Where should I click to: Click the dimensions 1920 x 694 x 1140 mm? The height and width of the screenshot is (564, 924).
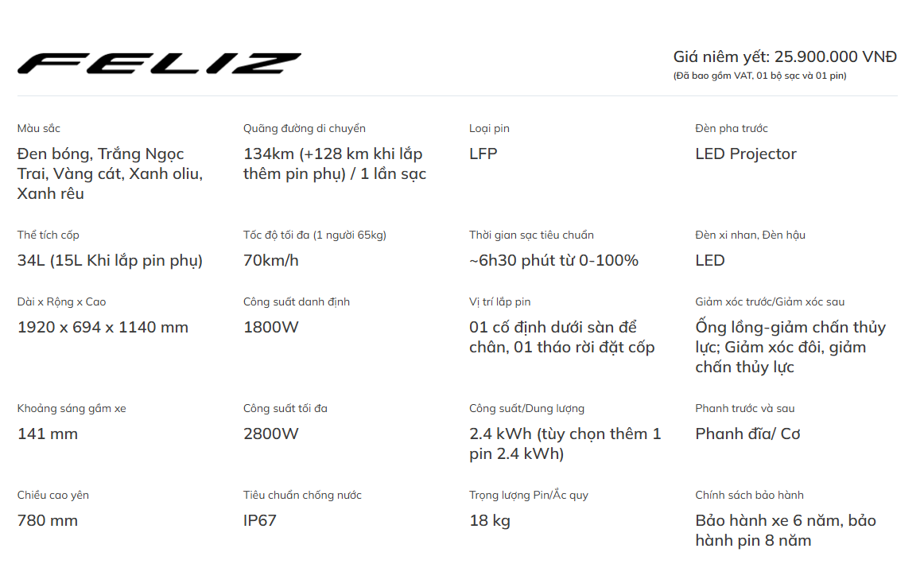point(103,327)
